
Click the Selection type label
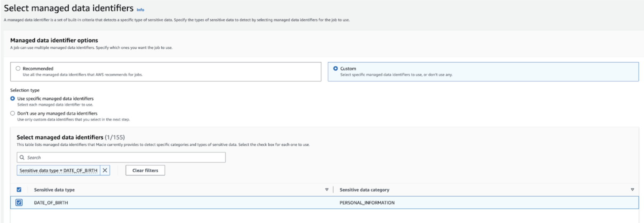pos(25,90)
